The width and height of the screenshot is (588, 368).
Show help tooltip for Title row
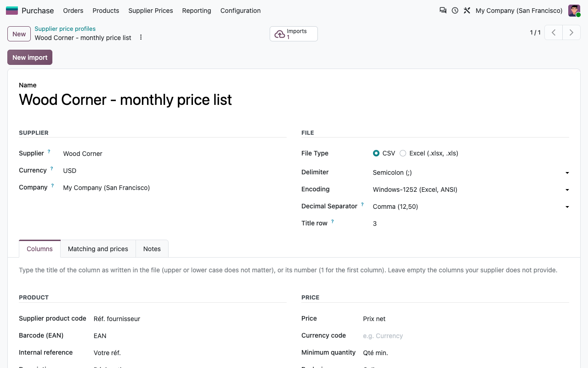(333, 221)
